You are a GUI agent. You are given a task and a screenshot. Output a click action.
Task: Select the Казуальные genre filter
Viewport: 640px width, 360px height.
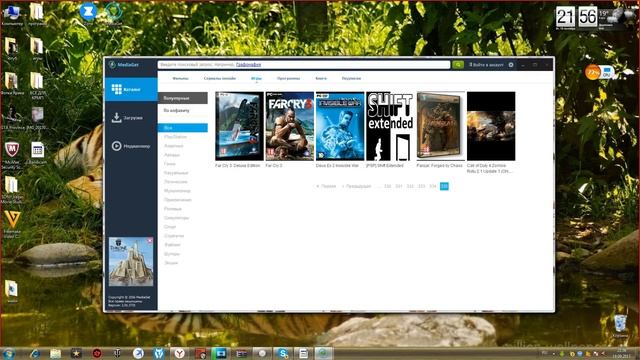176,173
